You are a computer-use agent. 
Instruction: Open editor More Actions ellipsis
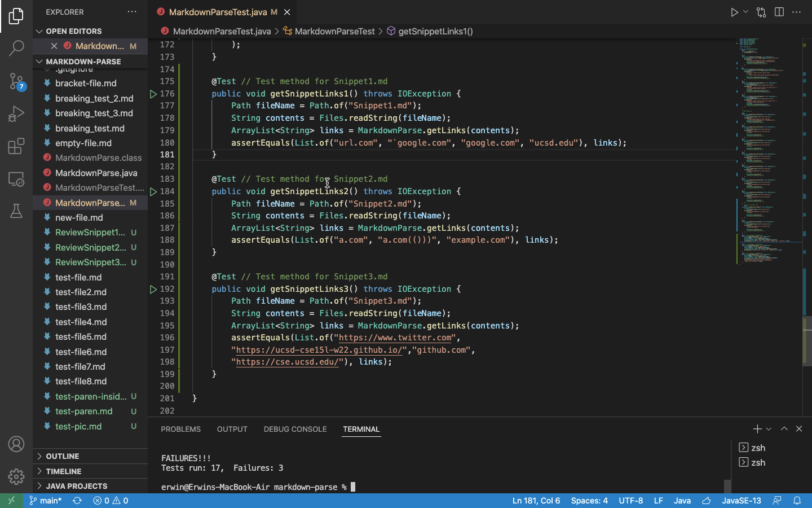pyautogui.click(x=797, y=12)
